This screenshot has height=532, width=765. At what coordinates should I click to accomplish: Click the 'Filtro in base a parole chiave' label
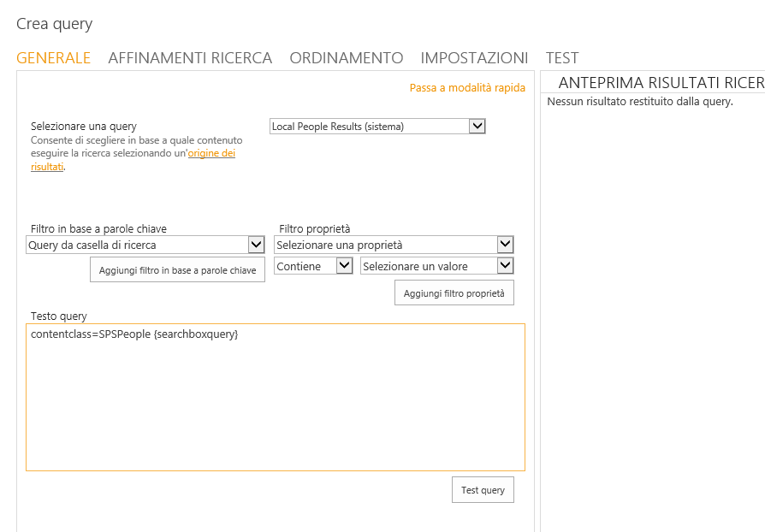pos(98,228)
